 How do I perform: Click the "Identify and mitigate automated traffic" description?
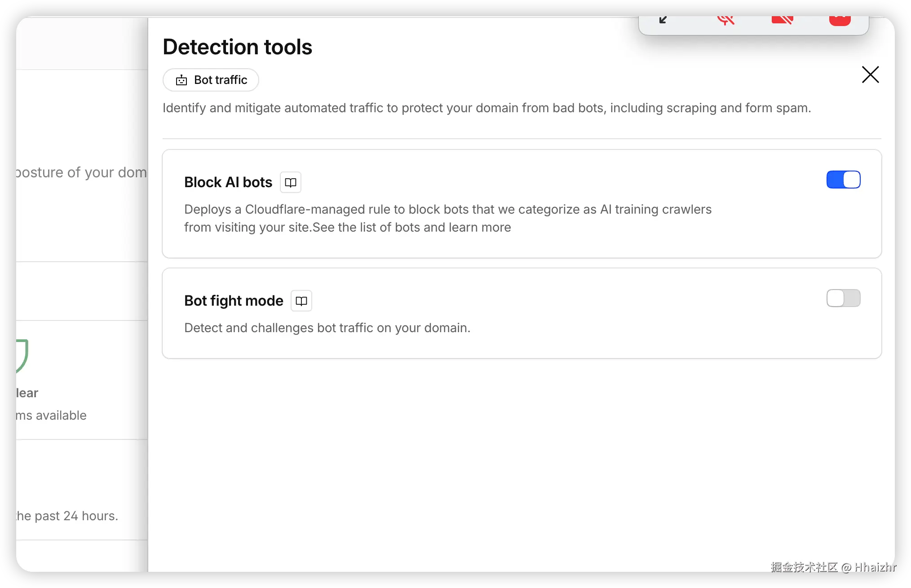coord(486,108)
